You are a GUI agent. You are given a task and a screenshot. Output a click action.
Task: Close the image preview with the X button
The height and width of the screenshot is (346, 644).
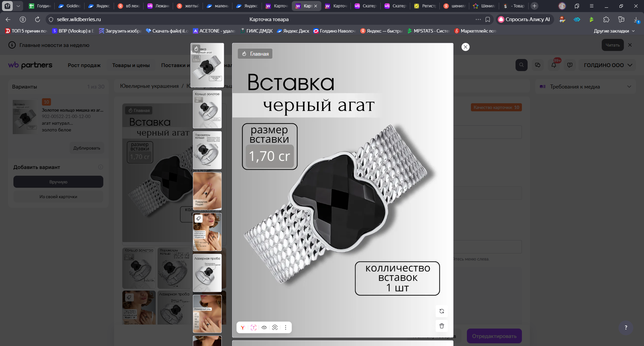465,47
